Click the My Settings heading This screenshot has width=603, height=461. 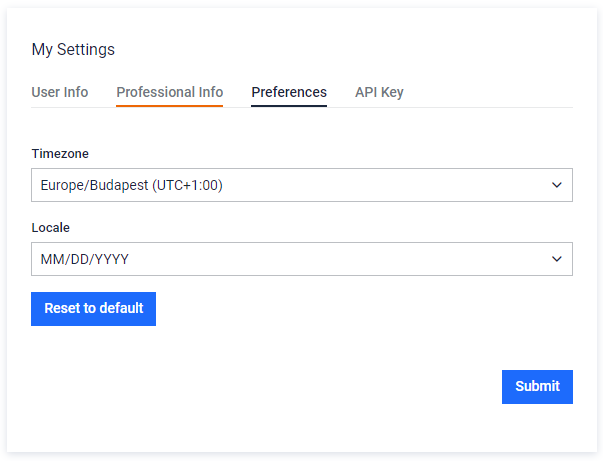73,50
